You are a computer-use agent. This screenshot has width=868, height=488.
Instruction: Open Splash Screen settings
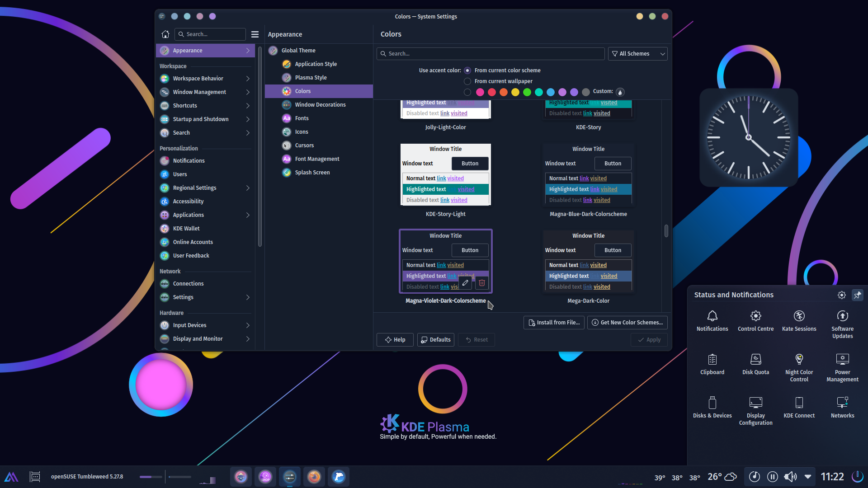click(319, 173)
